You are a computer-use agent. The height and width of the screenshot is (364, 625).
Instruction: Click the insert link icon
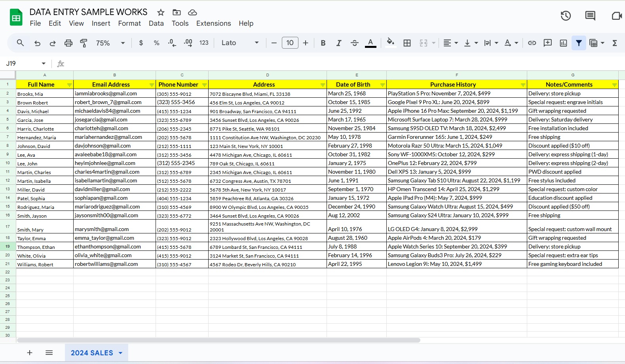[x=532, y=43]
